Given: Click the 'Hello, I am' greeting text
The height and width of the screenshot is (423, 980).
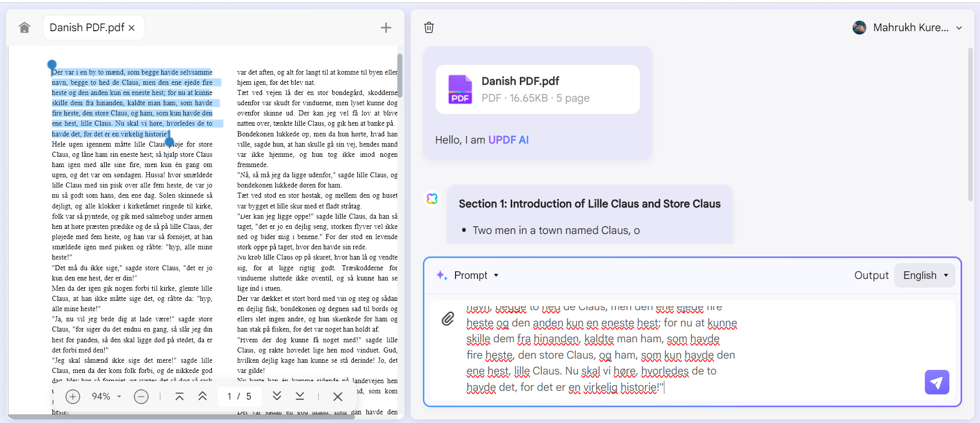Looking at the screenshot, I should coord(460,140).
